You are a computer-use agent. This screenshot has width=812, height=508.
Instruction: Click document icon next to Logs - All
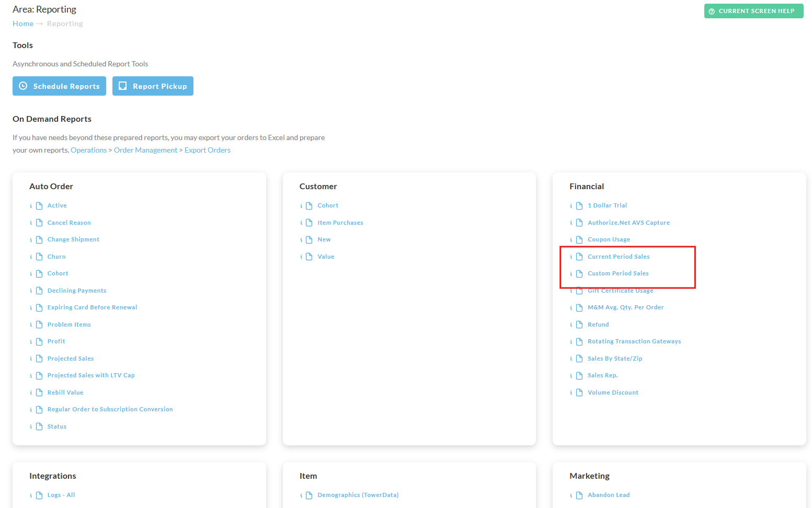pos(39,495)
